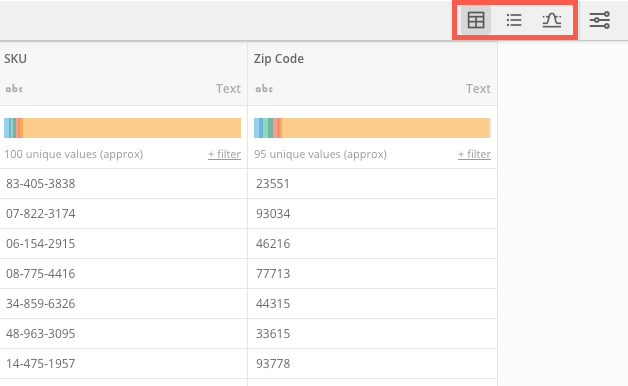This screenshot has height=386, width=628.
Task: Select SKU cell 14-475-1957
Action: click(x=123, y=364)
